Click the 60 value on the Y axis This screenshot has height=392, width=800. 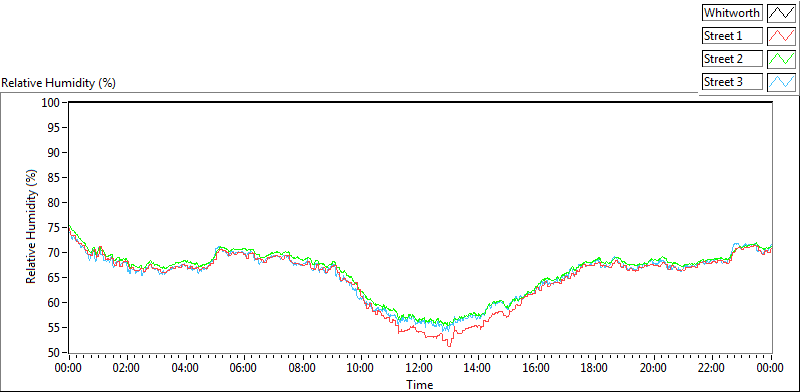tap(55, 303)
